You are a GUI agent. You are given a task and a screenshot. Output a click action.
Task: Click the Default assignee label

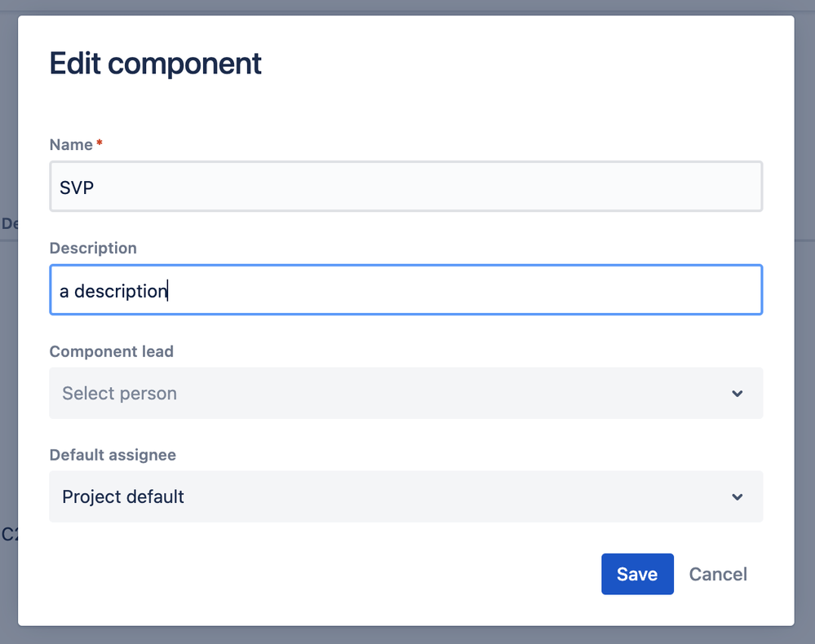113,455
